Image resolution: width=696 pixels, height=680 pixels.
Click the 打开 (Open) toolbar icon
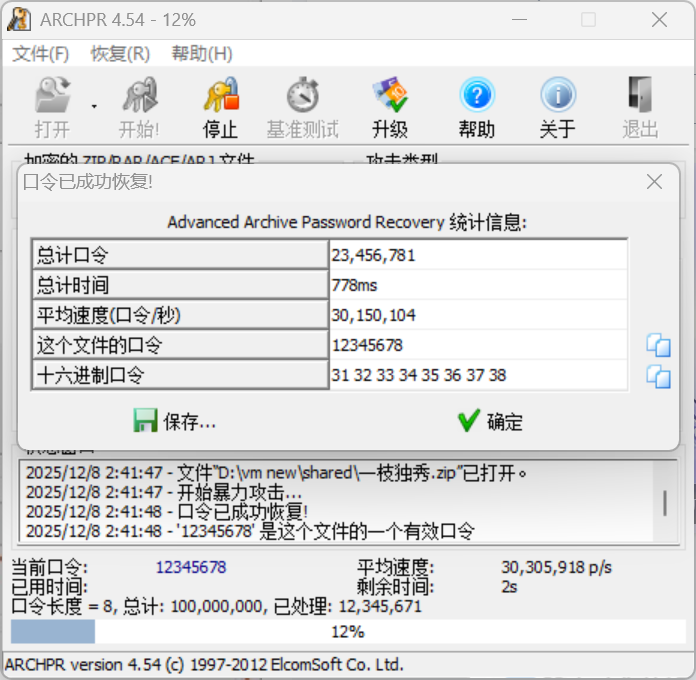coord(52,97)
